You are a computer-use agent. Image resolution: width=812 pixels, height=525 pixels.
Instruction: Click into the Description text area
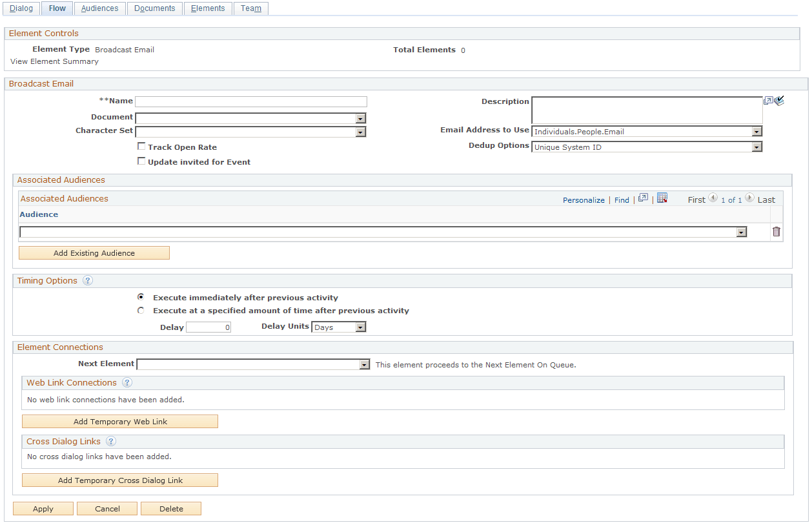tap(647, 110)
